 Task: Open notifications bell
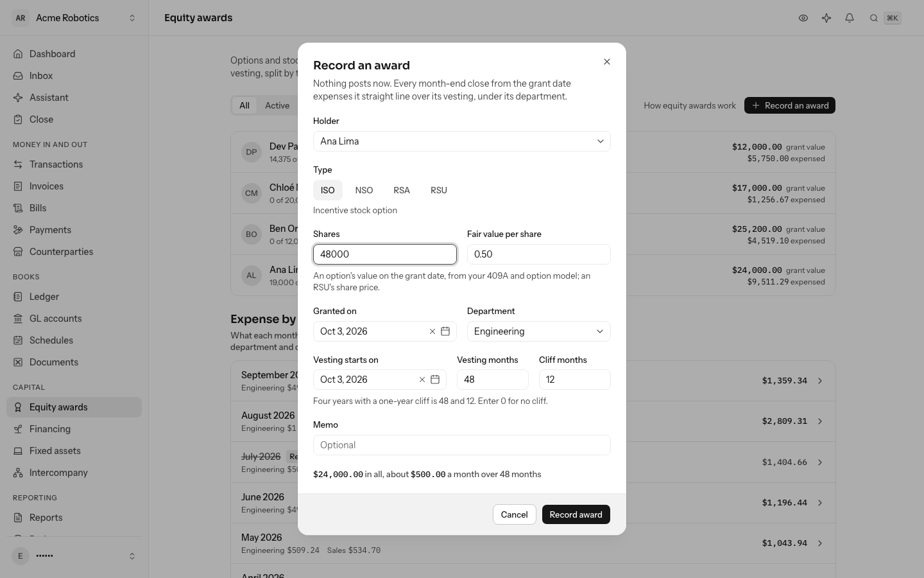[850, 18]
